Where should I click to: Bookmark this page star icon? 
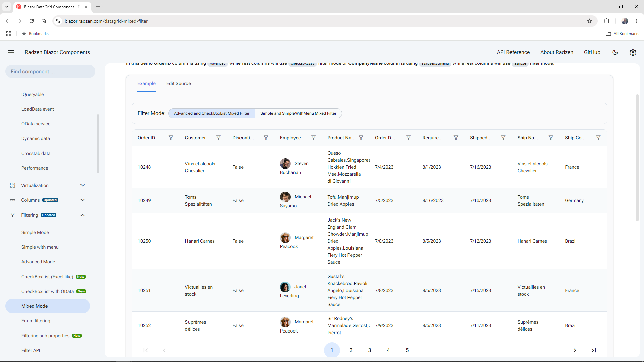[590, 21]
